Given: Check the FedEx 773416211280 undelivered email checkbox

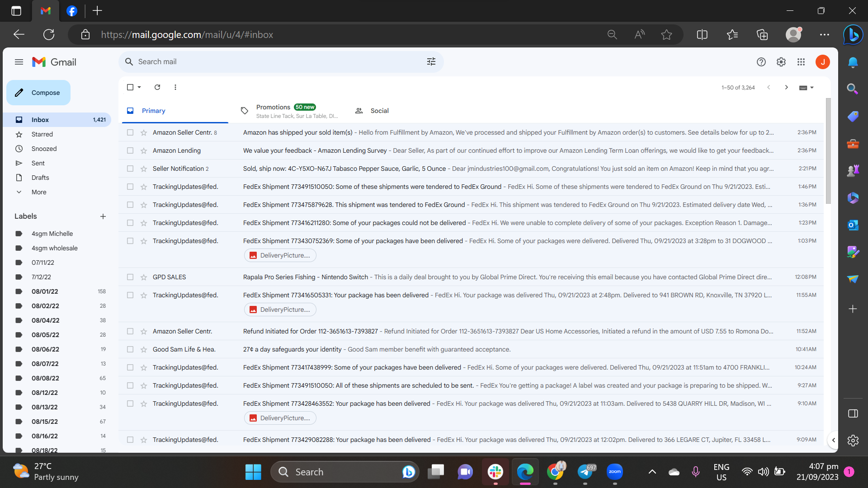Looking at the screenshot, I should tap(130, 223).
